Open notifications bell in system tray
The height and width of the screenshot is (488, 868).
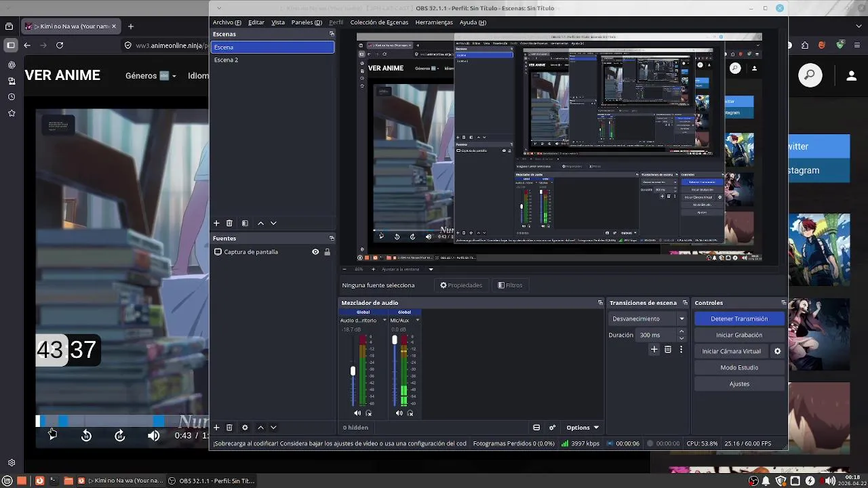pos(766,481)
